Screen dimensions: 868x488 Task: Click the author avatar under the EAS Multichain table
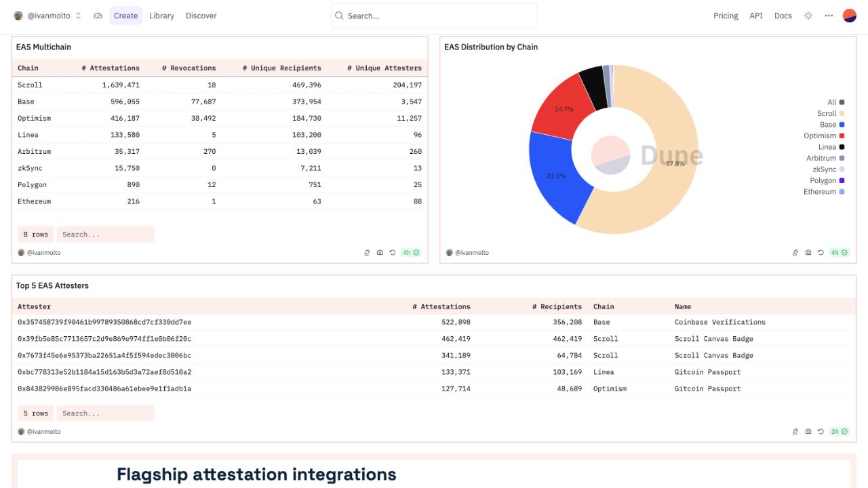pyautogui.click(x=21, y=253)
